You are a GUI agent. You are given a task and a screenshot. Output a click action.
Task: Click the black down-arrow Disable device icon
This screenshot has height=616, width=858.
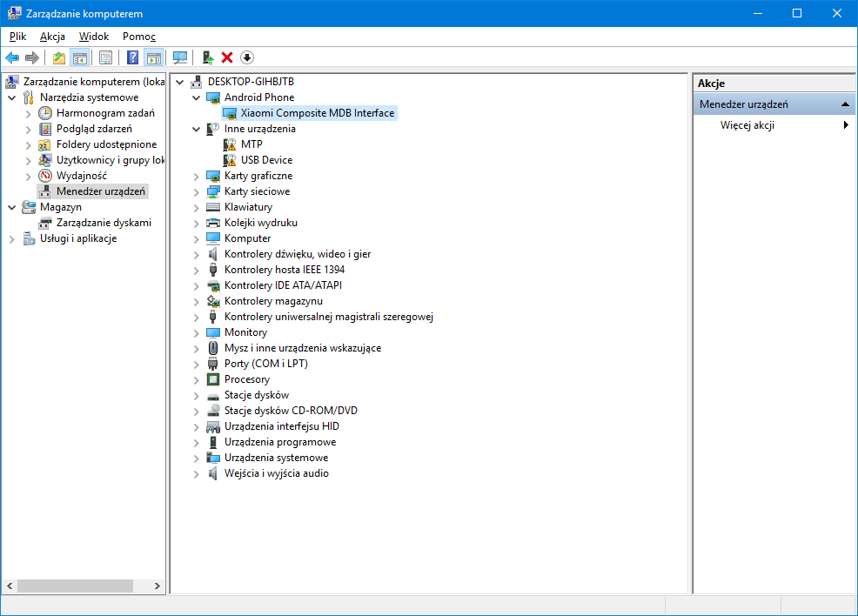coord(247,57)
